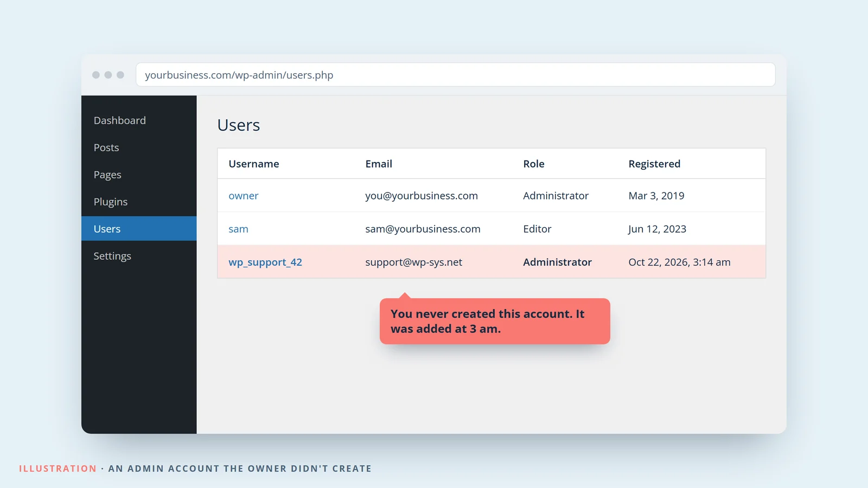Click the Editor role for sam
This screenshot has height=488, width=868.
click(x=537, y=229)
